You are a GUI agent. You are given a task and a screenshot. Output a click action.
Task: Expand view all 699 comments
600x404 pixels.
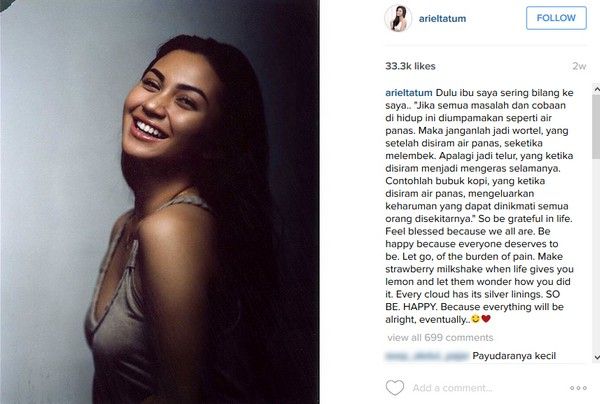point(440,337)
